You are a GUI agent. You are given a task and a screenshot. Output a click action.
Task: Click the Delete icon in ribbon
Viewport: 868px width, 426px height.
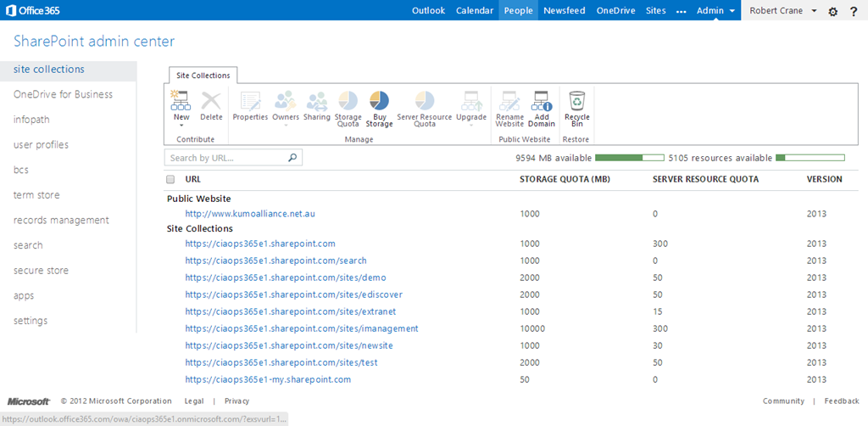point(211,102)
